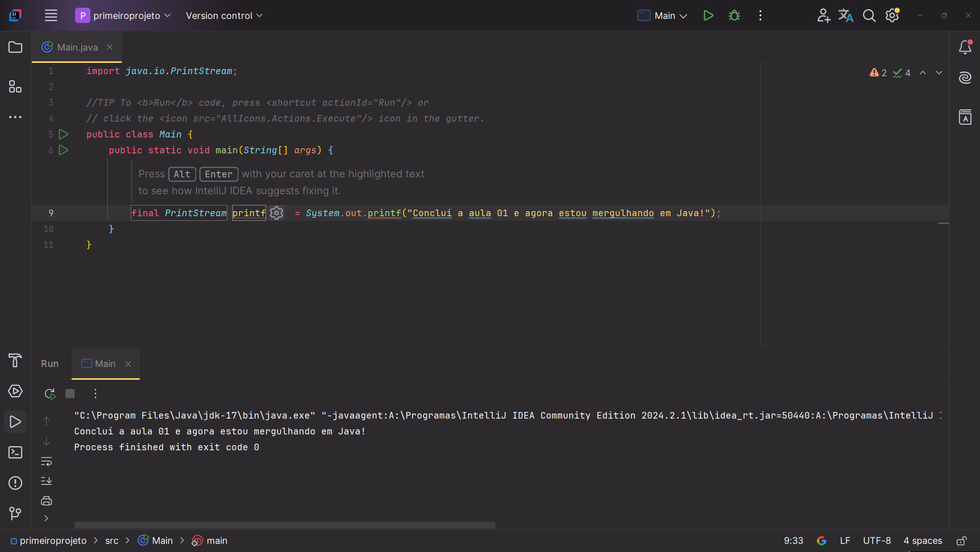980x552 pixels.
Task: Select the Main.java editor tab
Action: (77, 47)
